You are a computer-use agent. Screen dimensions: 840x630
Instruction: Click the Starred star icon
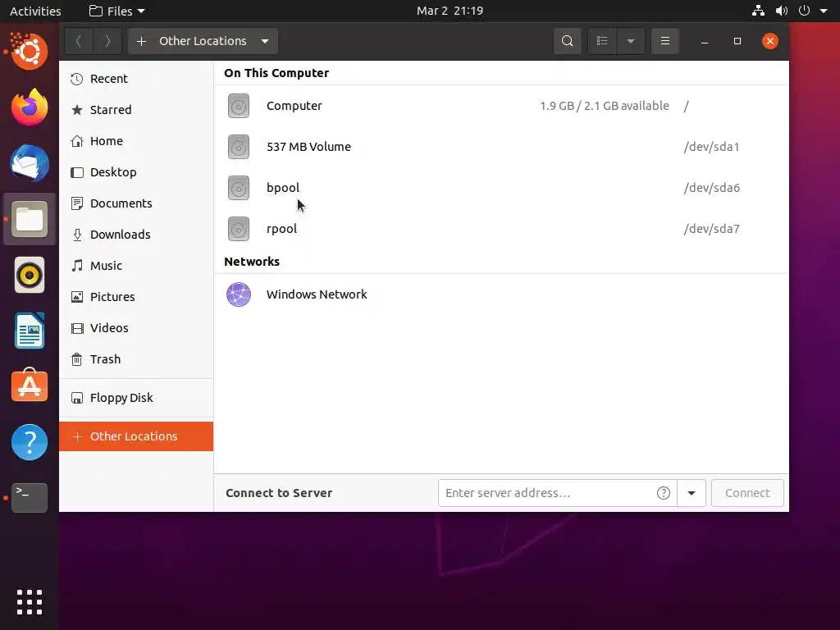(x=77, y=110)
